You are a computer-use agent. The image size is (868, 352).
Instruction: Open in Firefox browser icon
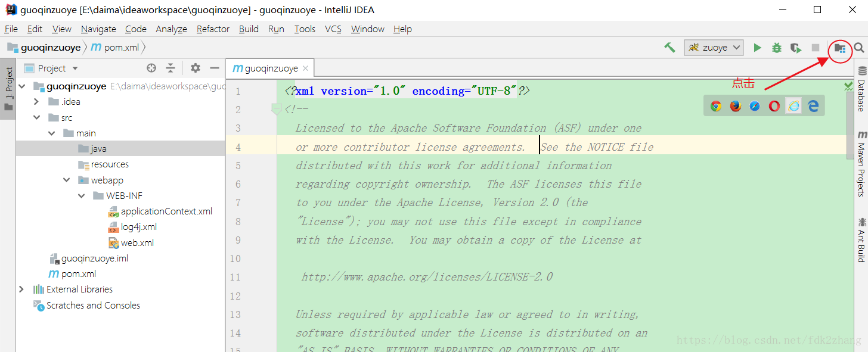coord(736,106)
